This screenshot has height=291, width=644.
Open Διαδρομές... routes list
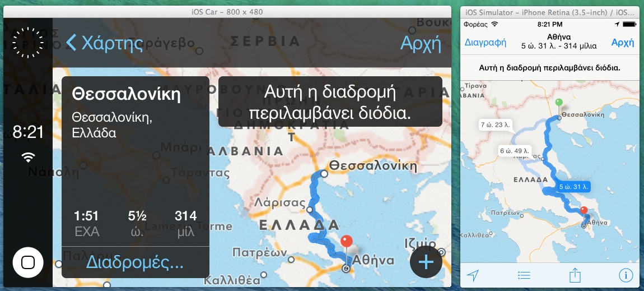point(135,262)
